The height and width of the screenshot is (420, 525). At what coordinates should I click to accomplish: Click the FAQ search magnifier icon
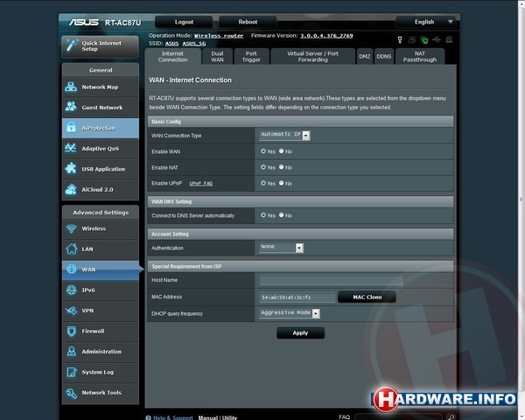click(451, 417)
